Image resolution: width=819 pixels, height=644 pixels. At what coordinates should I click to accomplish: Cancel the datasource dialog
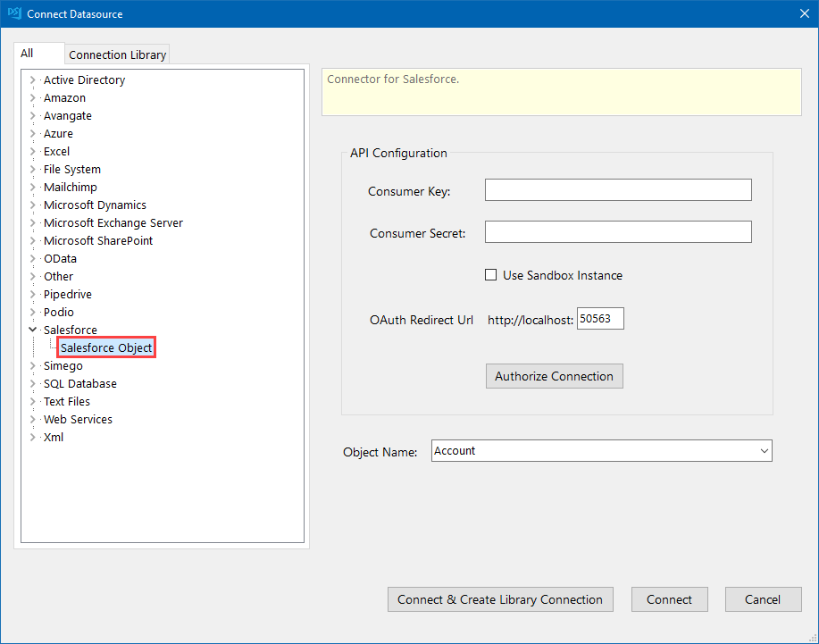coord(763,599)
